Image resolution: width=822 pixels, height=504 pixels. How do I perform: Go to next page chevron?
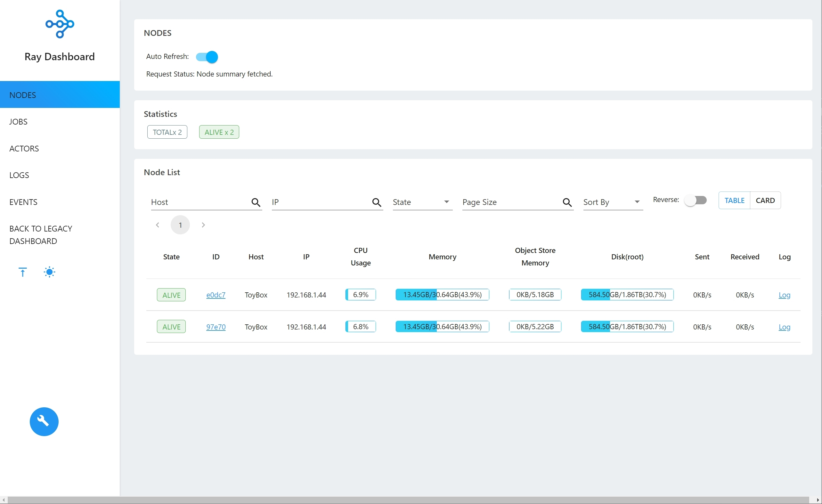click(x=203, y=225)
